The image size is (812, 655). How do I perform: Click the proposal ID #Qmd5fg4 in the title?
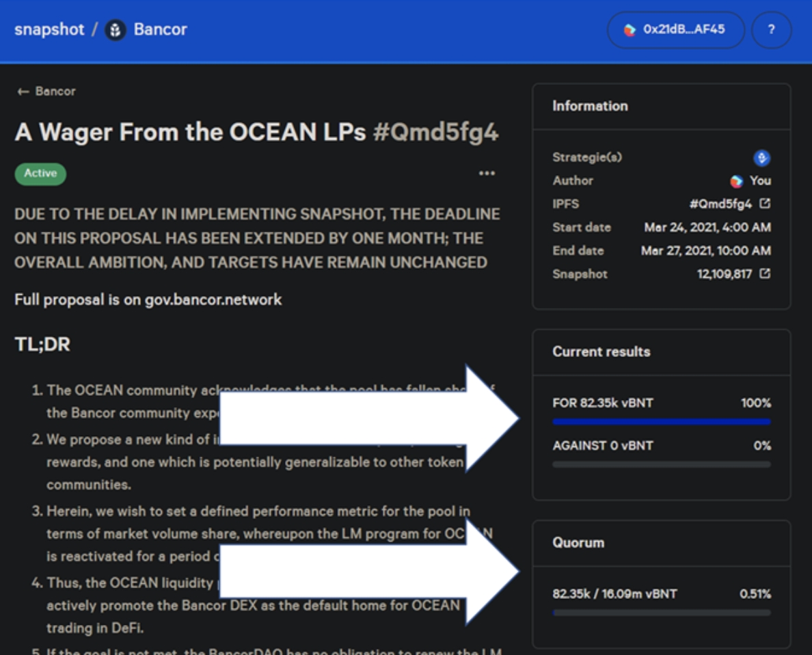435,133
